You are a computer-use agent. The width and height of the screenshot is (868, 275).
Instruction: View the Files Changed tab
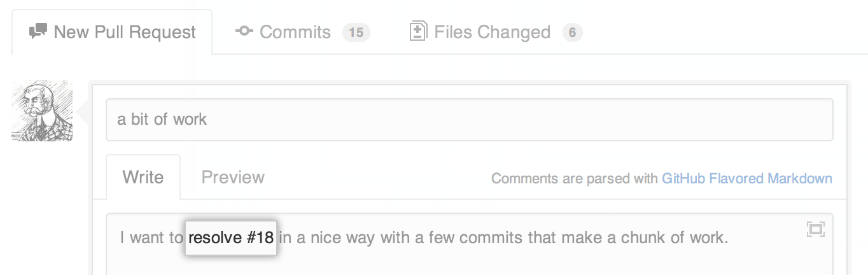pyautogui.click(x=492, y=32)
